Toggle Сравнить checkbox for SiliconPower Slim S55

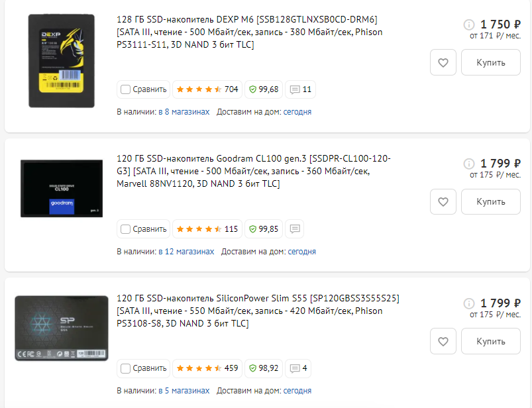tap(125, 368)
